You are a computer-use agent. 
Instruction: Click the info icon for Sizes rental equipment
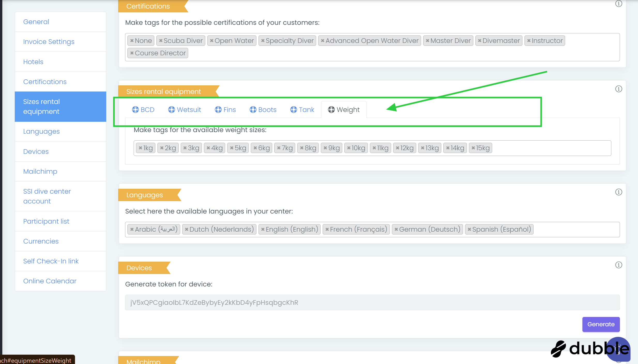point(618,89)
